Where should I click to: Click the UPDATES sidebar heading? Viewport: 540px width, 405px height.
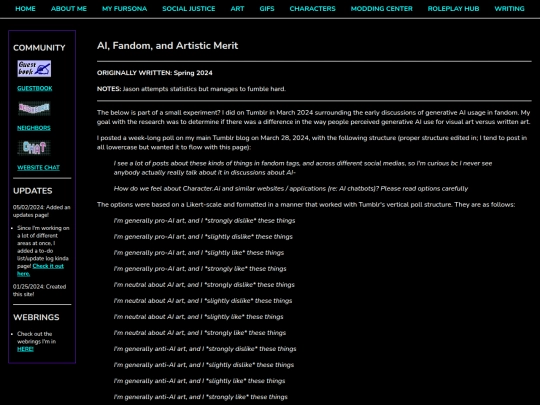33,191
